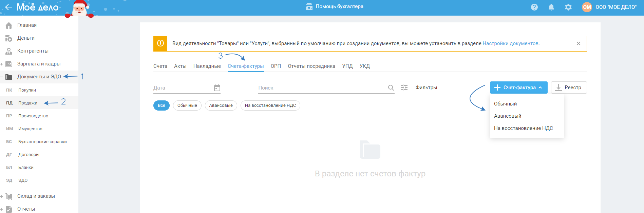Toggle the "Обычные" filter chip
644x213 pixels.
187,105
